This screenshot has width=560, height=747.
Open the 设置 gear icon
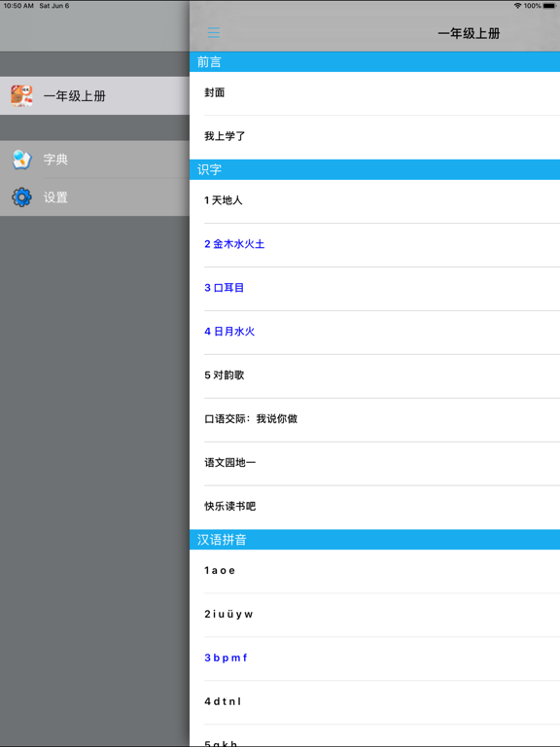22,197
